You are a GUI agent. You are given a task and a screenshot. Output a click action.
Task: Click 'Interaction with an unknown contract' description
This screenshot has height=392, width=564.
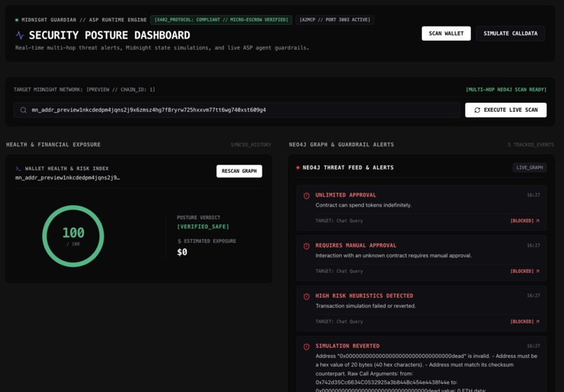[x=393, y=255]
